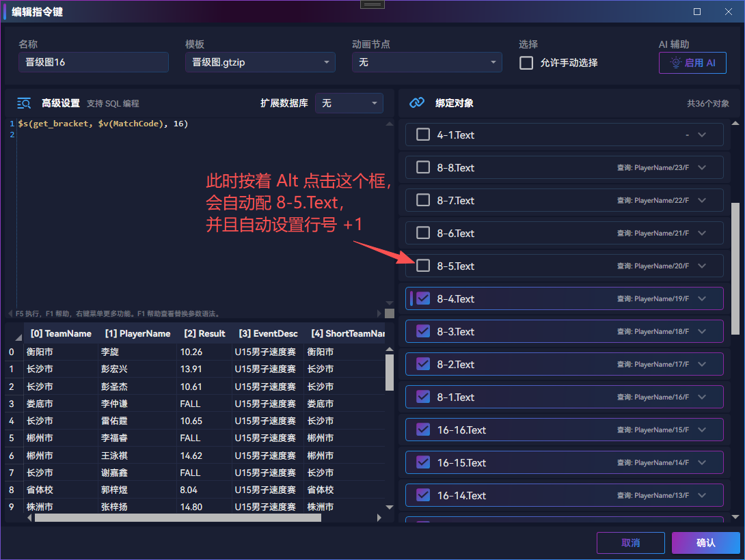Uncheck the 8-4.Text object checkbox
This screenshot has height=560, width=745.
click(x=423, y=298)
